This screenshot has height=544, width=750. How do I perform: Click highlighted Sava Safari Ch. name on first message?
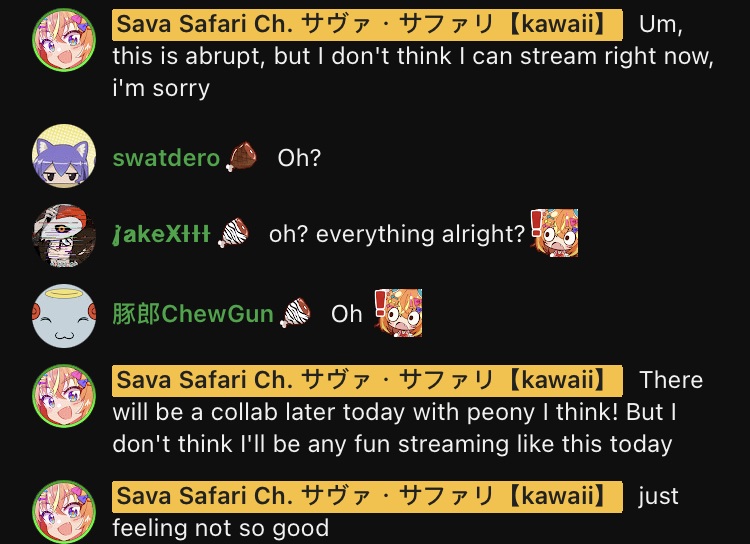367,24
